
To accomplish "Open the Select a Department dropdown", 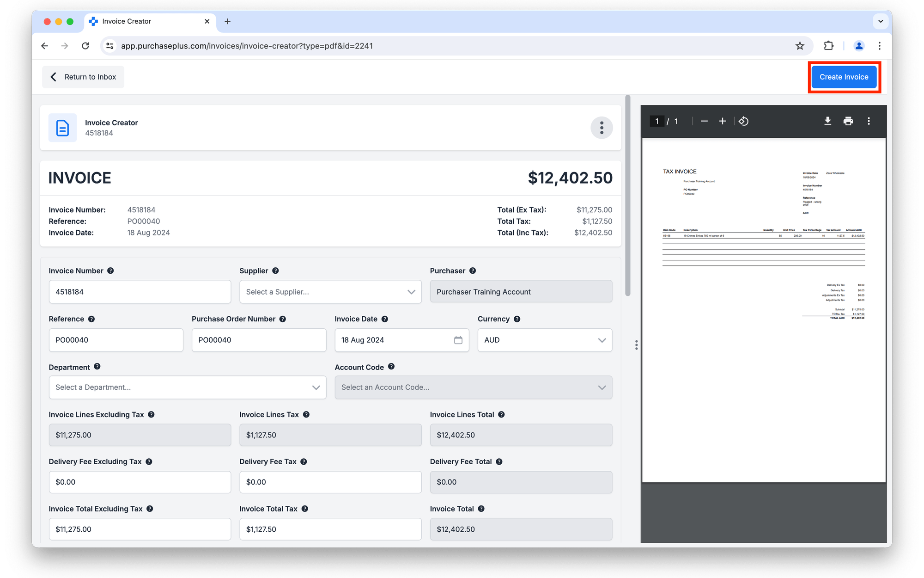I will pyautogui.click(x=187, y=387).
